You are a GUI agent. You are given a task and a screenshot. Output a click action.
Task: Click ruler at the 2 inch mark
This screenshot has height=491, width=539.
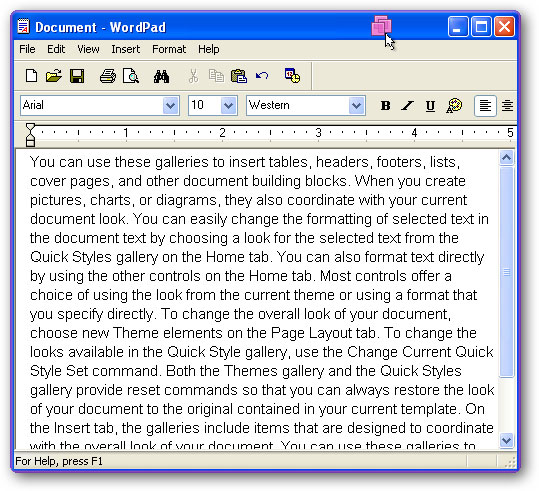222,133
